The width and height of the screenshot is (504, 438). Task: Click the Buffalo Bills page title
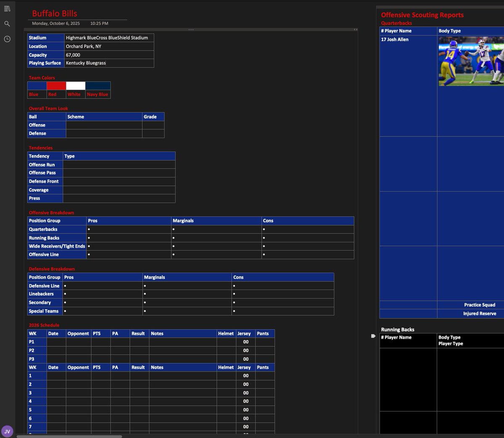55,13
